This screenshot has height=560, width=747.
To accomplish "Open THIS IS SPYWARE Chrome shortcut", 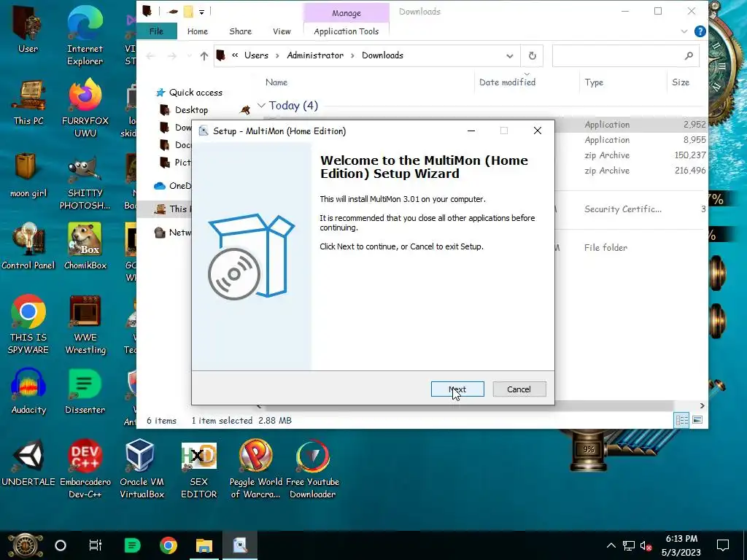I will (28, 324).
